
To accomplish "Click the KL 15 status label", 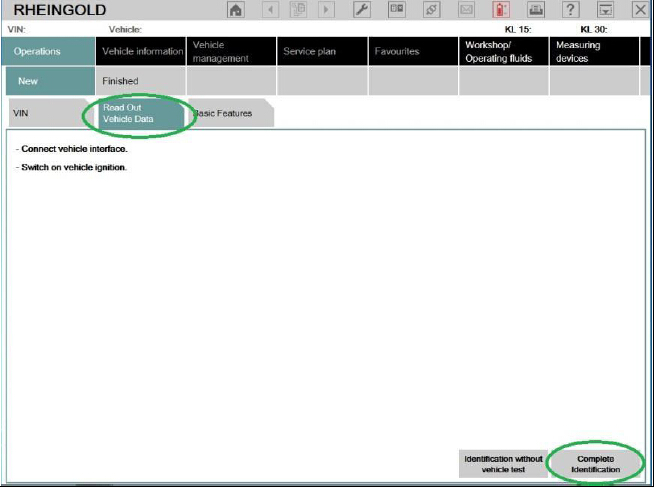I will point(518,29).
